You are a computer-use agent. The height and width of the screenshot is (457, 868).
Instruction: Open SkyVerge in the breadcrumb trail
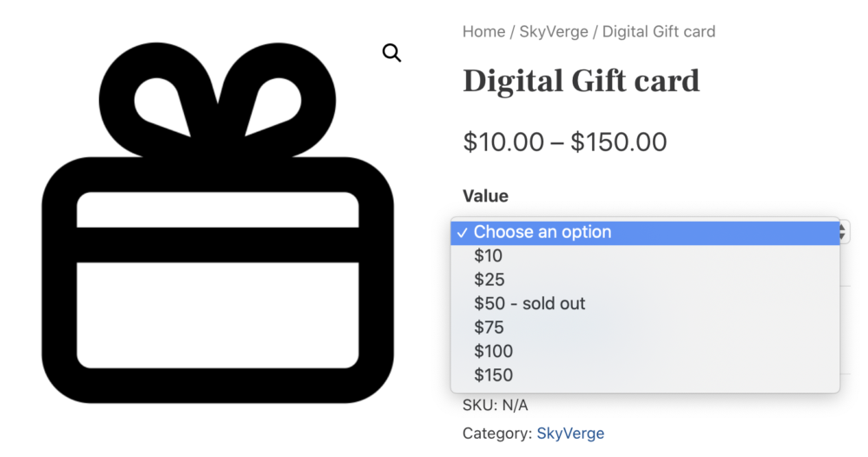click(x=554, y=31)
